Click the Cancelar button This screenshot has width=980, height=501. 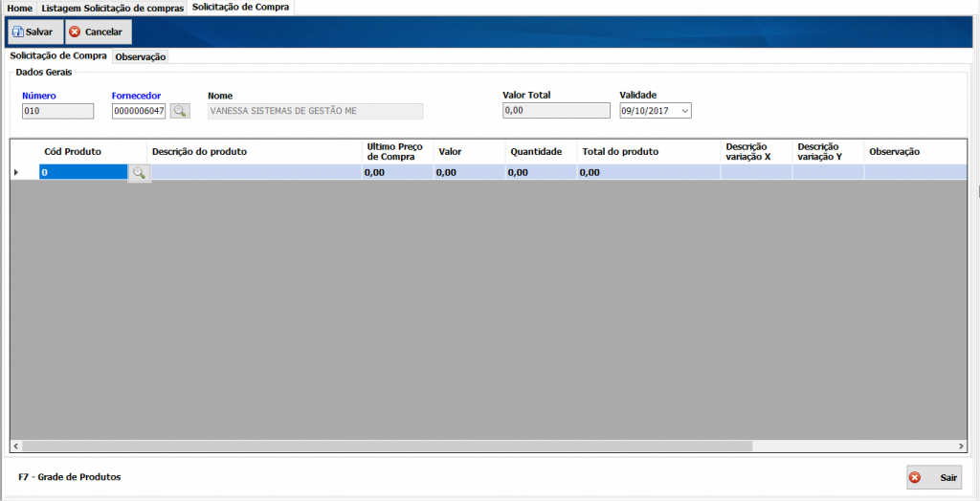pos(96,32)
